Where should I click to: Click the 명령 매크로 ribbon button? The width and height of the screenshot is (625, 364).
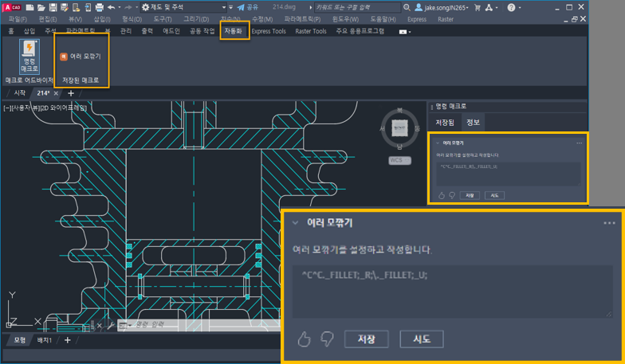click(x=29, y=57)
